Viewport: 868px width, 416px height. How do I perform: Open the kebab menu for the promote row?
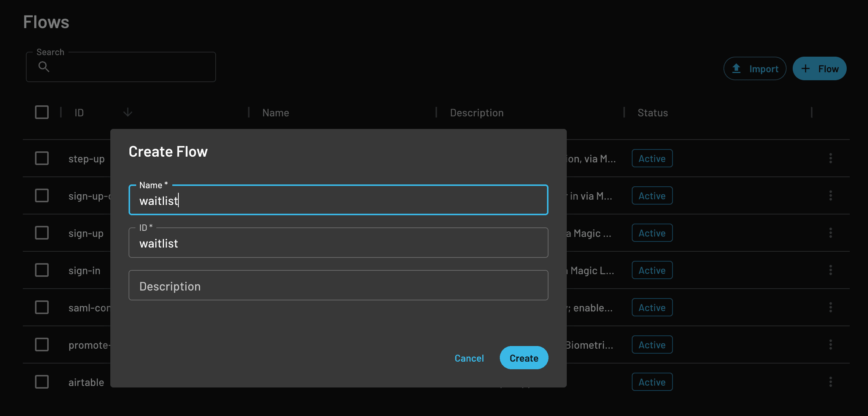(831, 345)
